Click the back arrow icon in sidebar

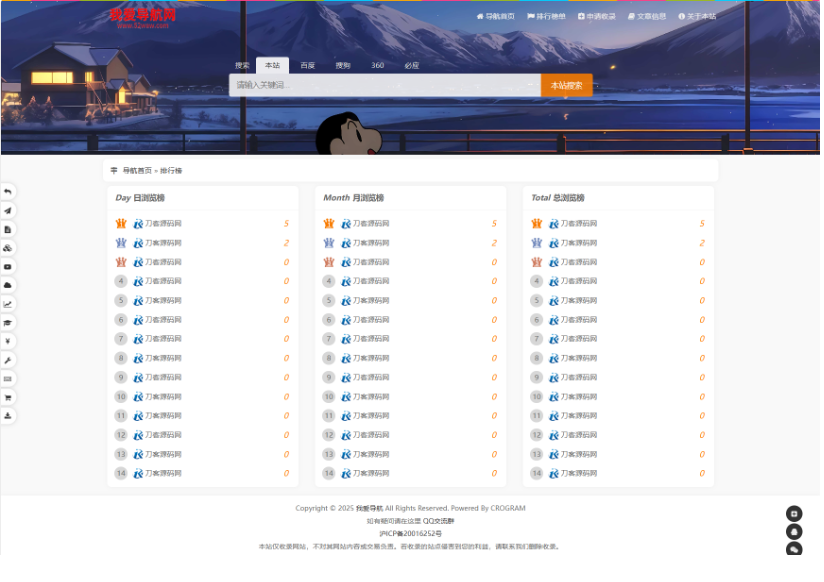(x=8, y=192)
